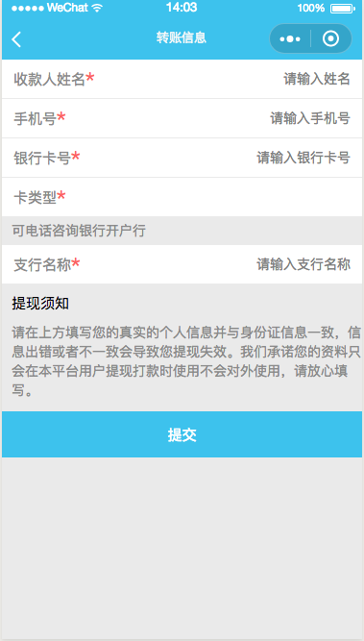Tap the 手机号 label
This screenshot has height=641, width=364.
pos(36,118)
